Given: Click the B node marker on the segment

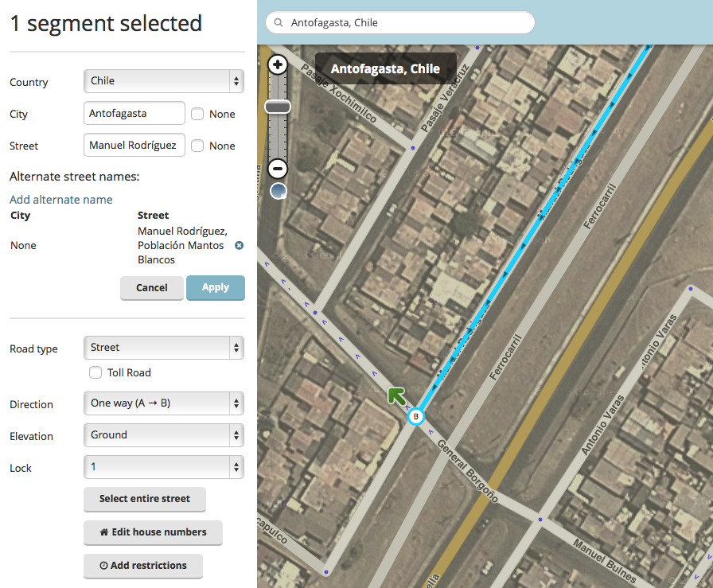Looking at the screenshot, I should [x=415, y=416].
